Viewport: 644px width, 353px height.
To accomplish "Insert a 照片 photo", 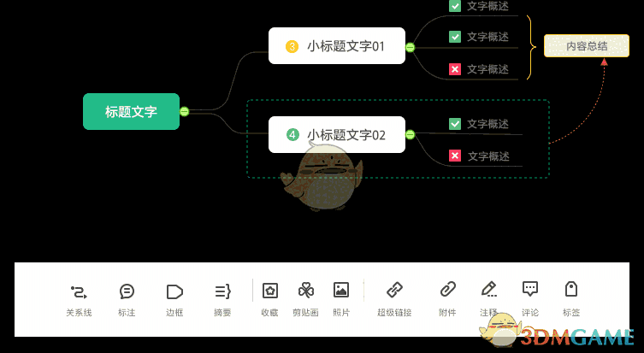I will point(341,300).
